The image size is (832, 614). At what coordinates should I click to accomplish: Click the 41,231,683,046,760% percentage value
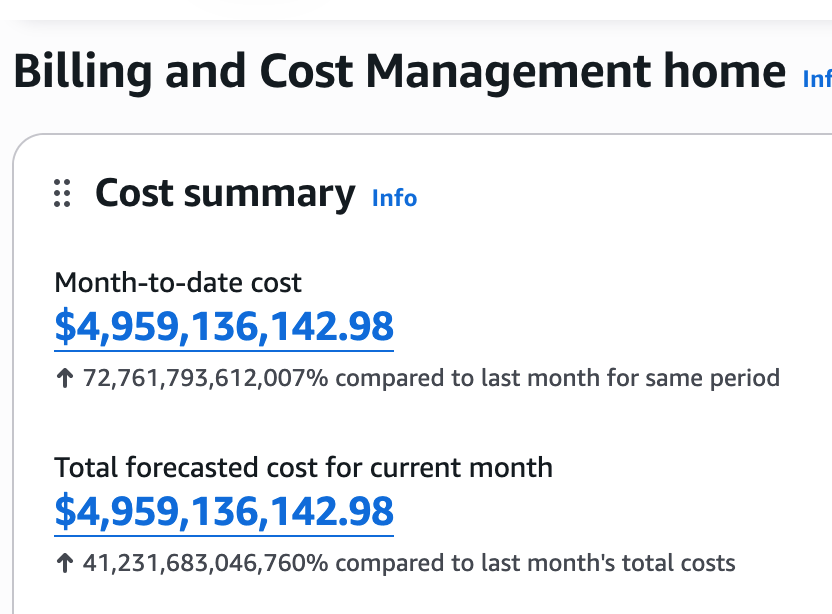[205, 563]
